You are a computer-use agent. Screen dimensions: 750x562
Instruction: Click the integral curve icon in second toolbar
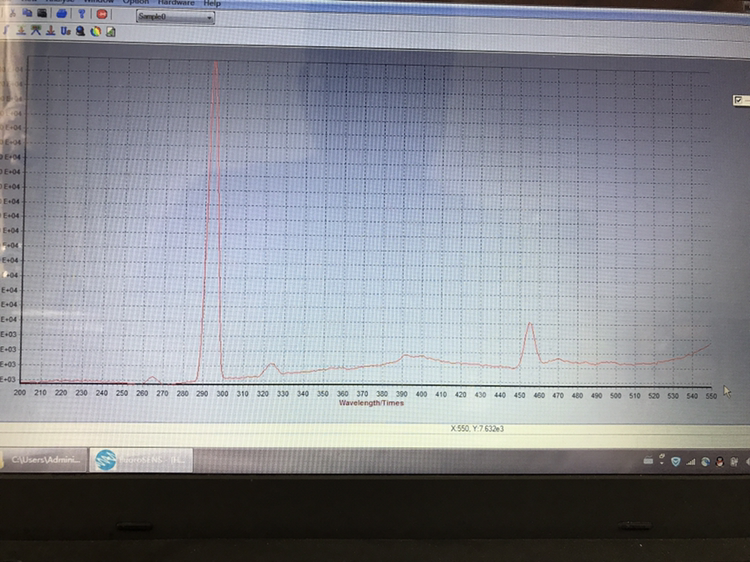[x=6, y=31]
